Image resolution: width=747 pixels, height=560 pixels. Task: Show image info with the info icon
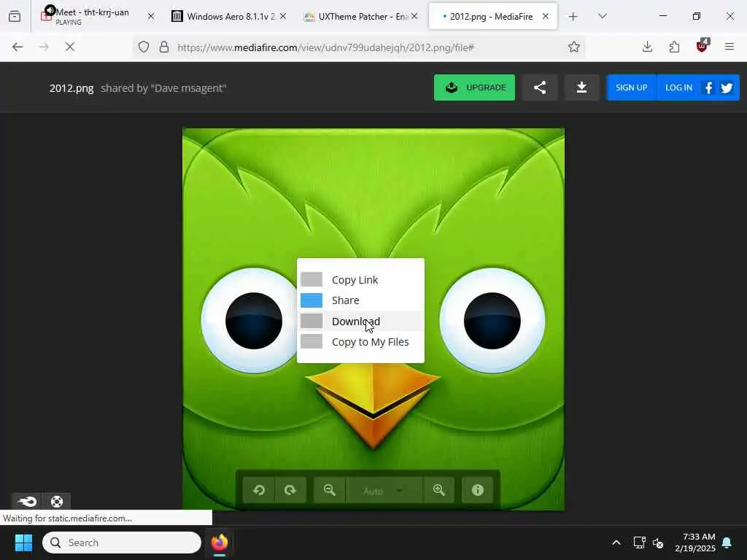[x=477, y=490]
